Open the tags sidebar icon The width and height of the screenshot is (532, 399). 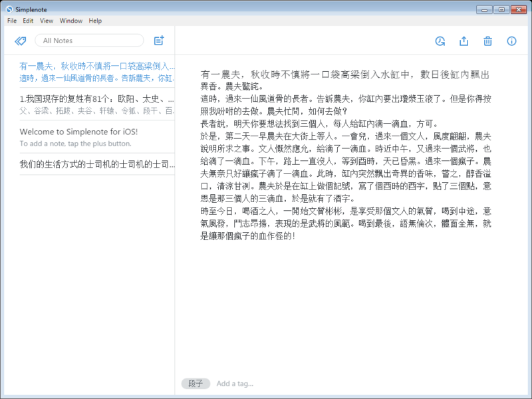21,41
